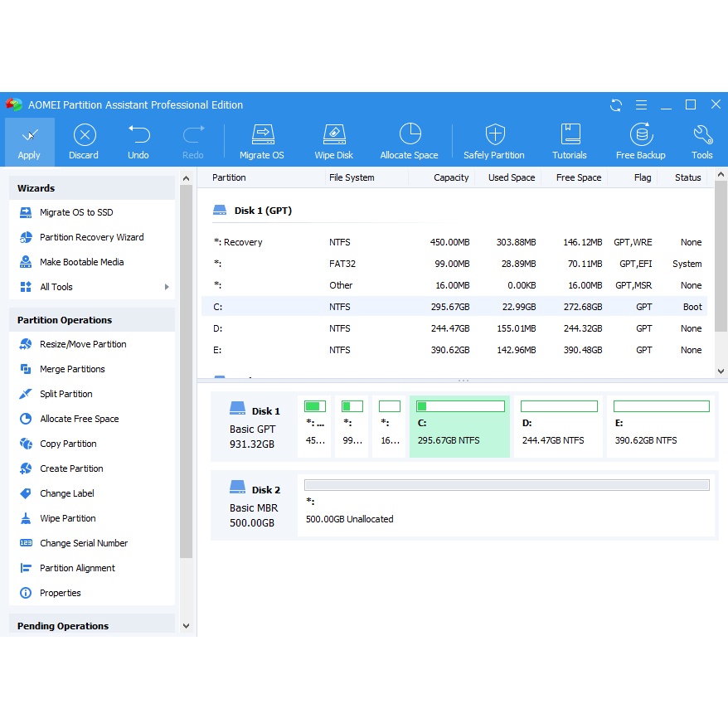The width and height of the screenshot is (728, 728).
Task: Click the Undo arrow icon
Action: pos(138,134)
